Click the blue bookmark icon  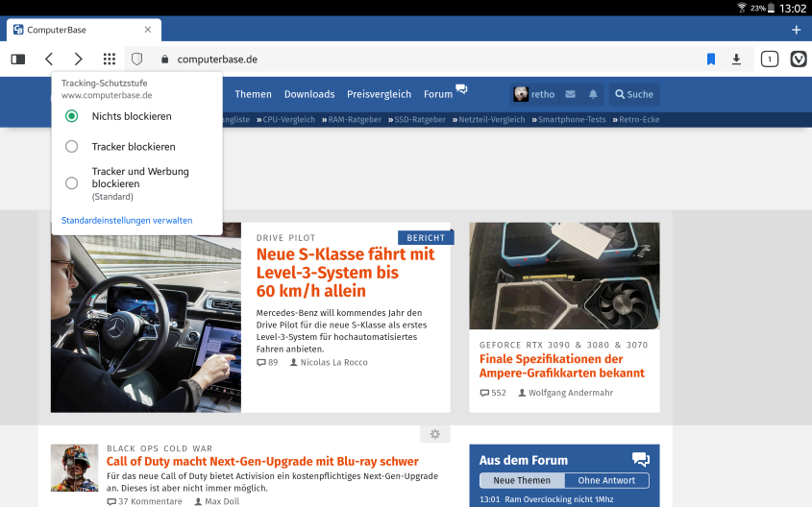[x=711, y=60]
